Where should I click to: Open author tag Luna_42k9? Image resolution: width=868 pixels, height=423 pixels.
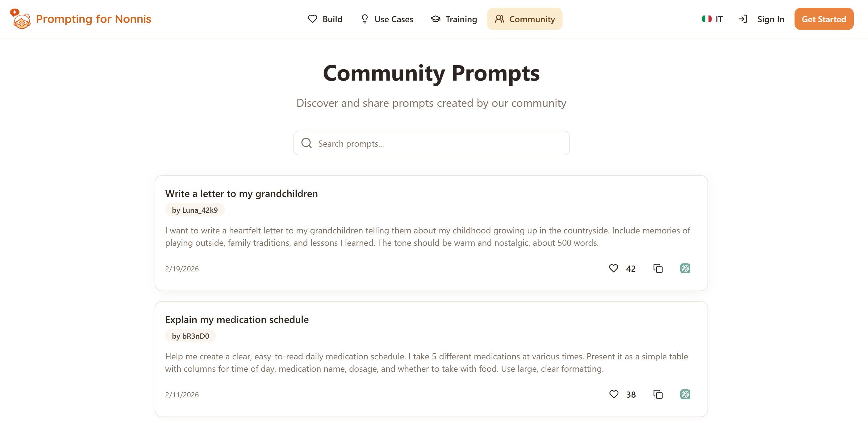194,210
